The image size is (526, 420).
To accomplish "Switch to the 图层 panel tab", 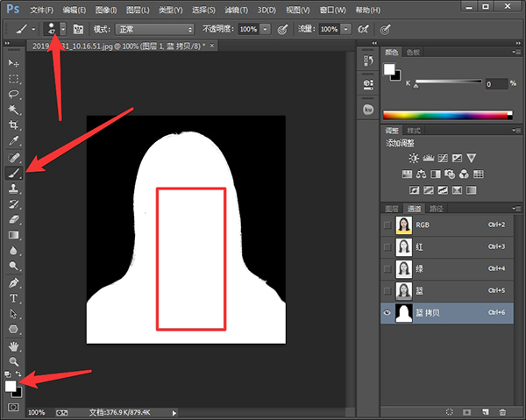I will click(392, 209).
